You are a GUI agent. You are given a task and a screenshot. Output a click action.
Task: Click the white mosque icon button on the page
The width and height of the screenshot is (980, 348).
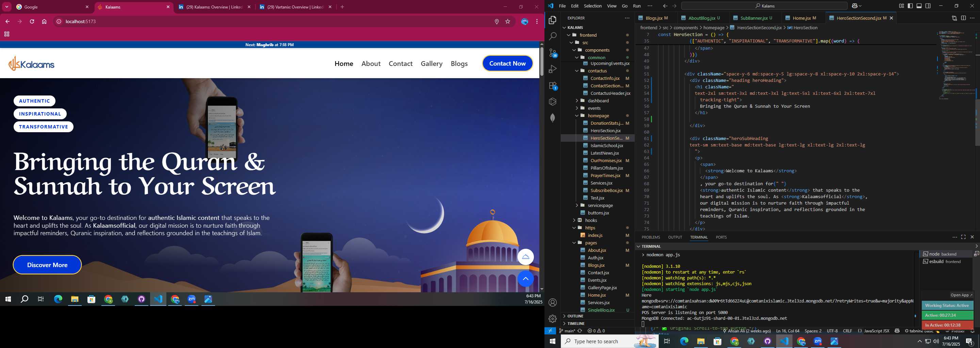(525, 257)
